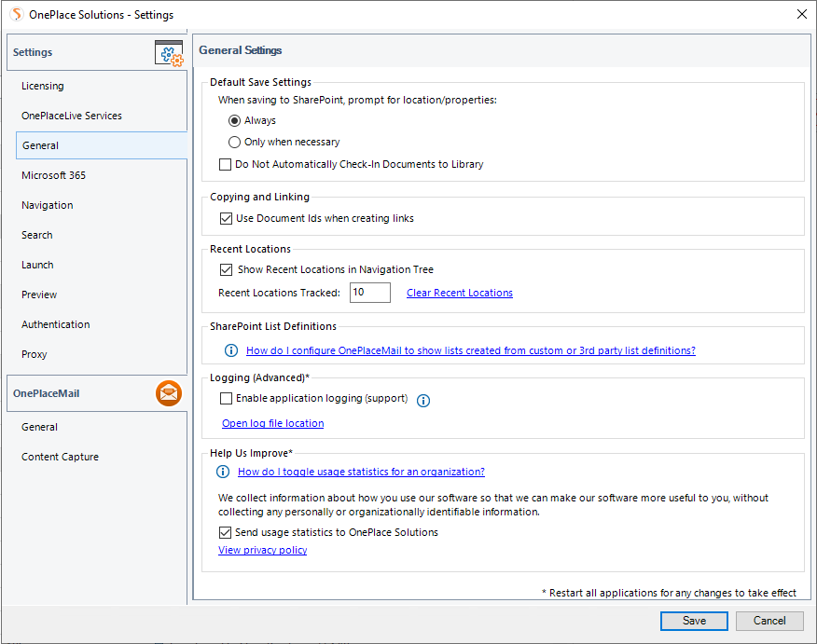Click the OnePlaceMail orange envelope icon

tap(169, 393)
